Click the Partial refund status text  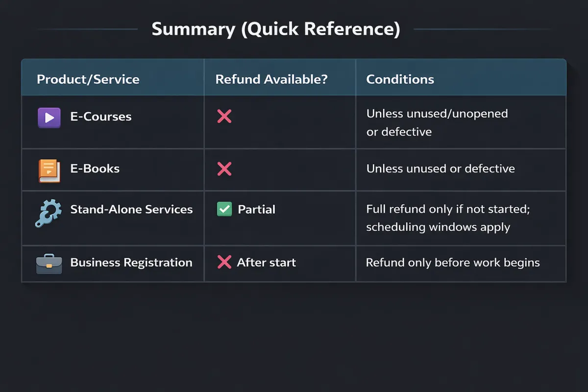256,209
